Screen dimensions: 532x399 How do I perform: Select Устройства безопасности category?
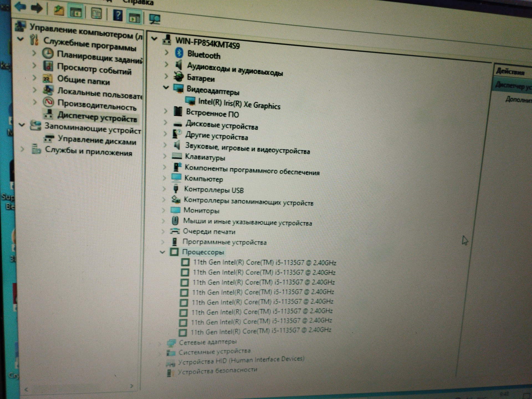[218, 371]
